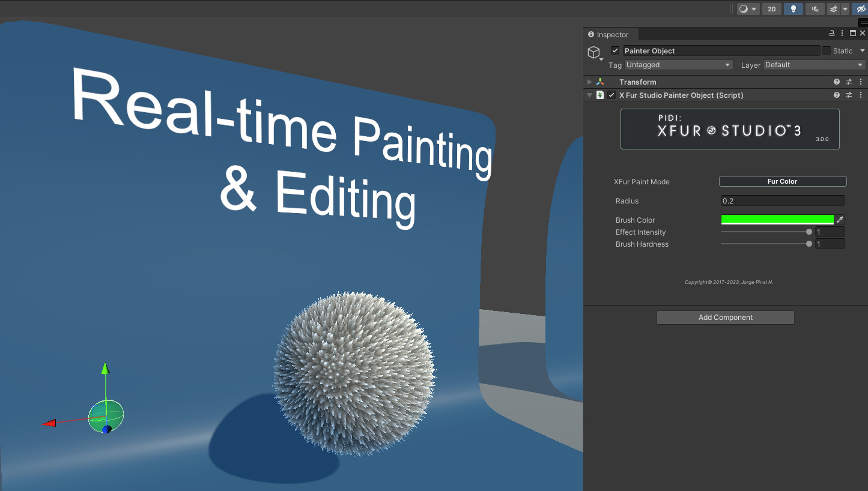Image resolution: width=868 pixels, height=491 pixels.
Task: Unmute scene audio via the speaker icon
Action: 815,8
